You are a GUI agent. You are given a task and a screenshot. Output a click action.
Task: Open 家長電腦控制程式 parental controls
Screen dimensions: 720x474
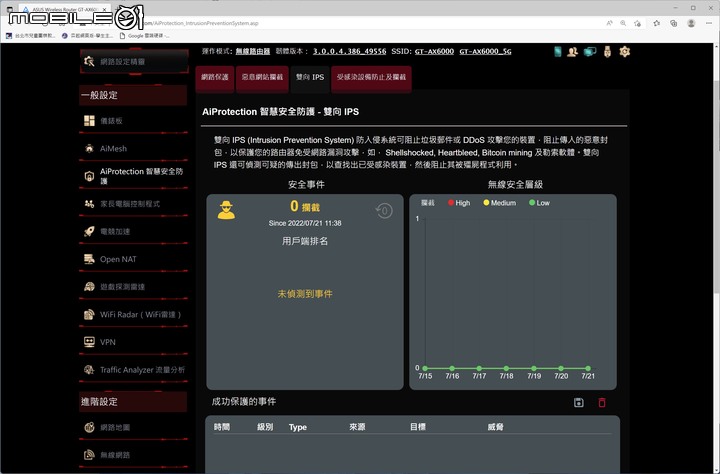[134, 203]
